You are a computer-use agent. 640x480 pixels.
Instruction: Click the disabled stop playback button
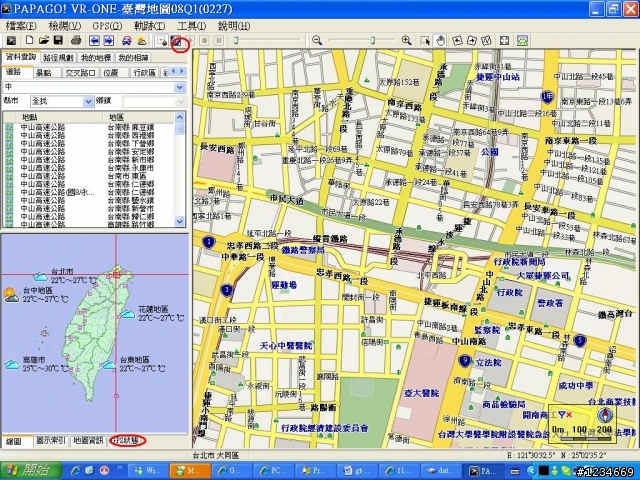[x=204, y=40]
